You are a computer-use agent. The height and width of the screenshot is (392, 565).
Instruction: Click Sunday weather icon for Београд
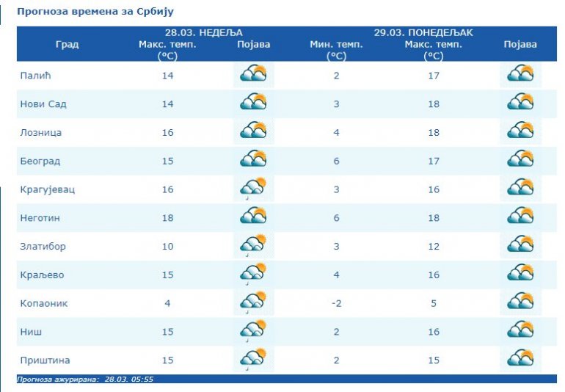(253, 160)
